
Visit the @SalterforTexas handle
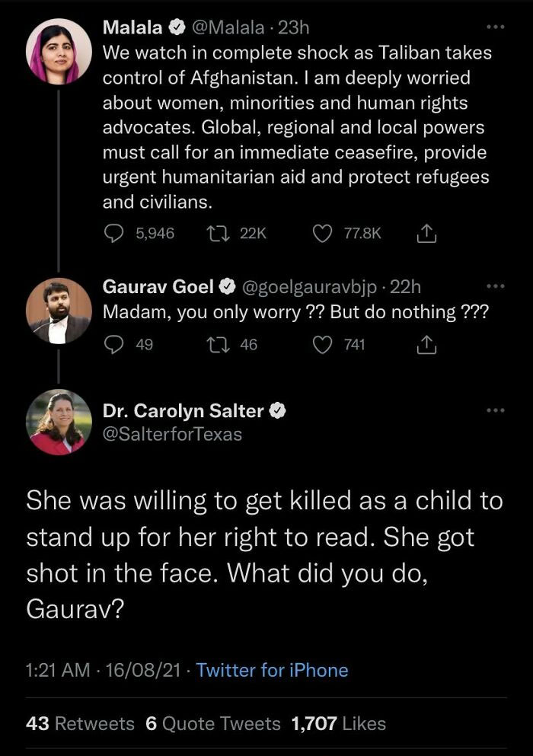click(172, 435)
